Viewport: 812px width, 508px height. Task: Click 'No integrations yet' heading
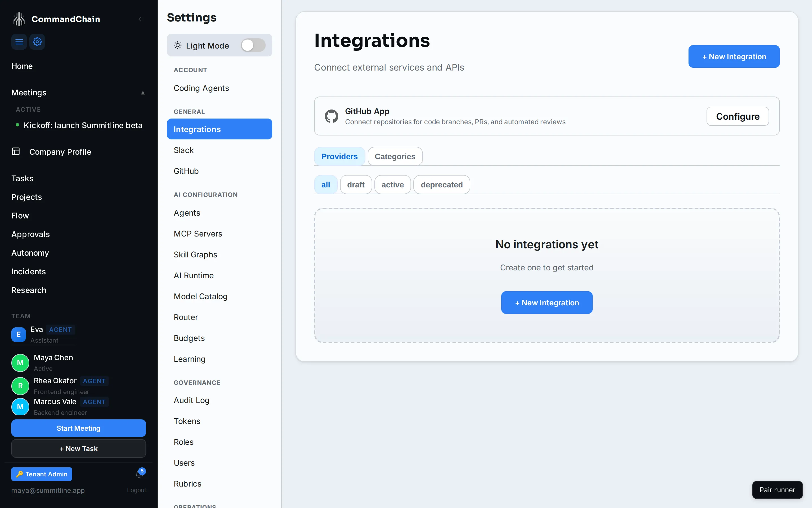[547, 244]
